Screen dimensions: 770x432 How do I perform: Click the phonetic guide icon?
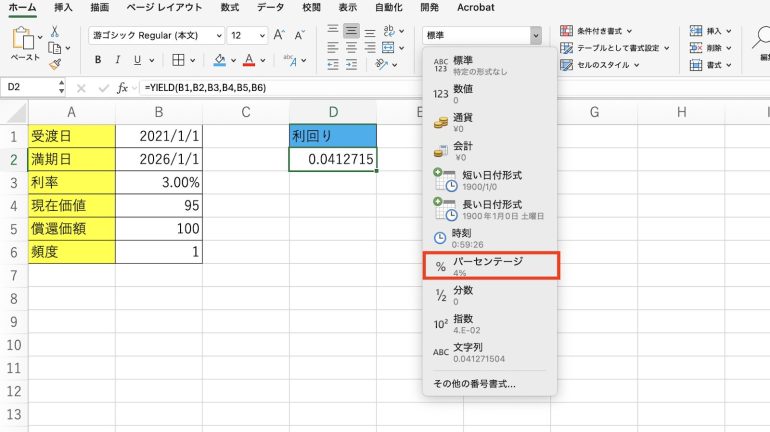(290, 60)
